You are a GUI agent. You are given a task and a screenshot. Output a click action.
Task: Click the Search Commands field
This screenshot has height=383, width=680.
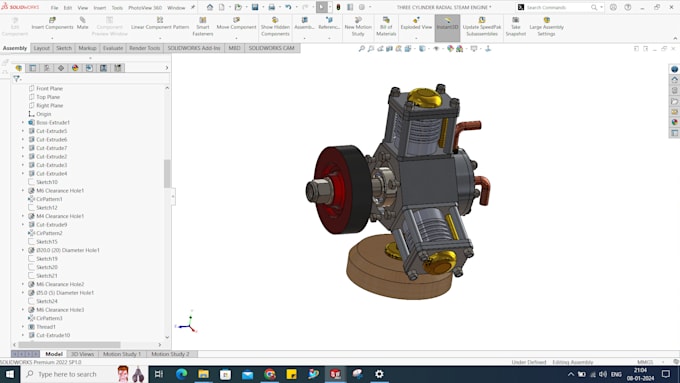tap(557, 7)
